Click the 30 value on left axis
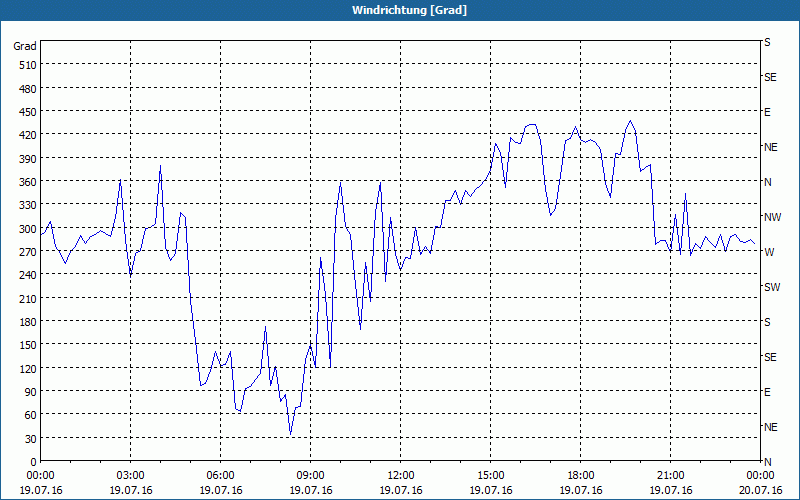800x500 pixels. click(31, 439)
